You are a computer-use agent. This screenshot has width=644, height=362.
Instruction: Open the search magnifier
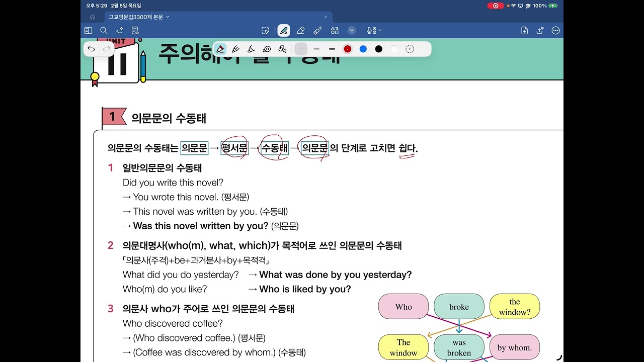tap(104, 31)
